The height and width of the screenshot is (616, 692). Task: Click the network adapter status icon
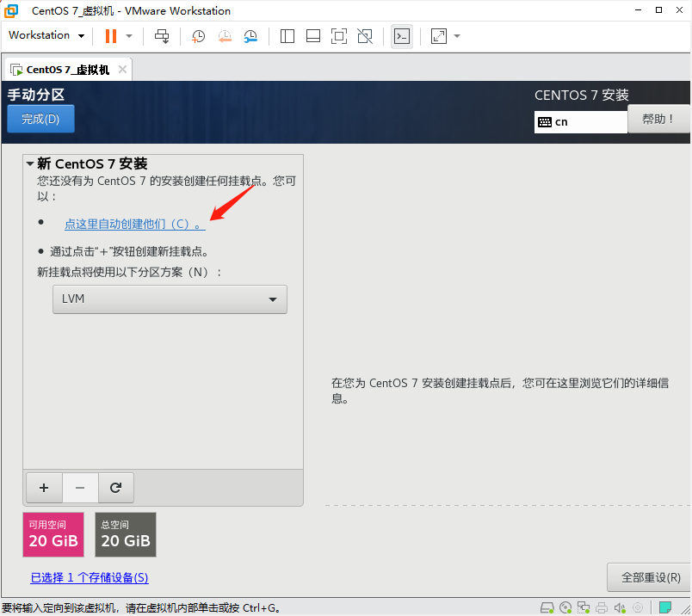click(584, 608)
